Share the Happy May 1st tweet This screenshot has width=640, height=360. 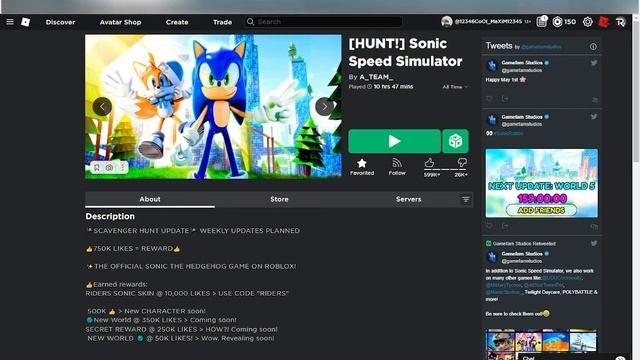[x=505, y=99]
